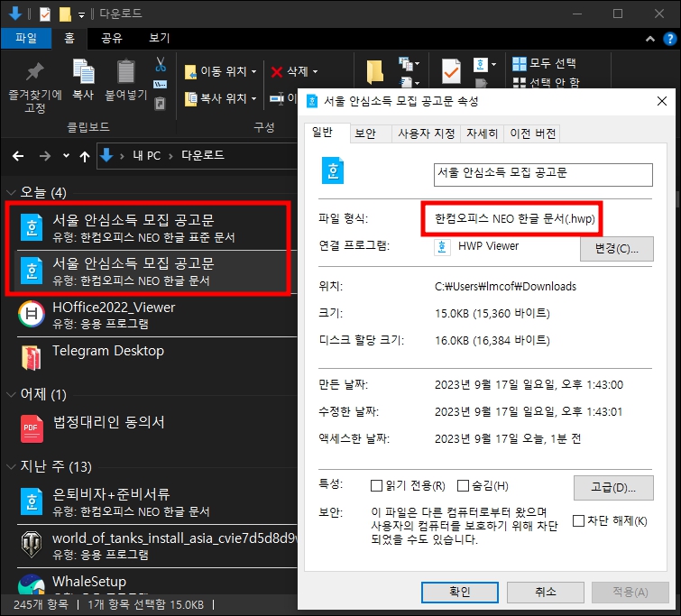Click the World of Tanks installer icon
The image size is (681, 616).
click(32, 545)
